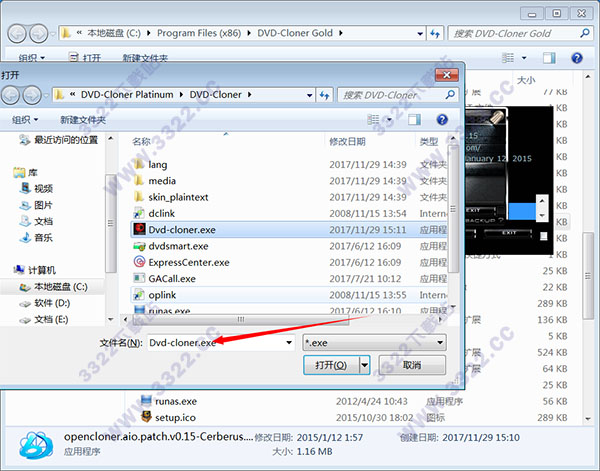Click 打开 in the Explorer toolbar

click(85, 58)
